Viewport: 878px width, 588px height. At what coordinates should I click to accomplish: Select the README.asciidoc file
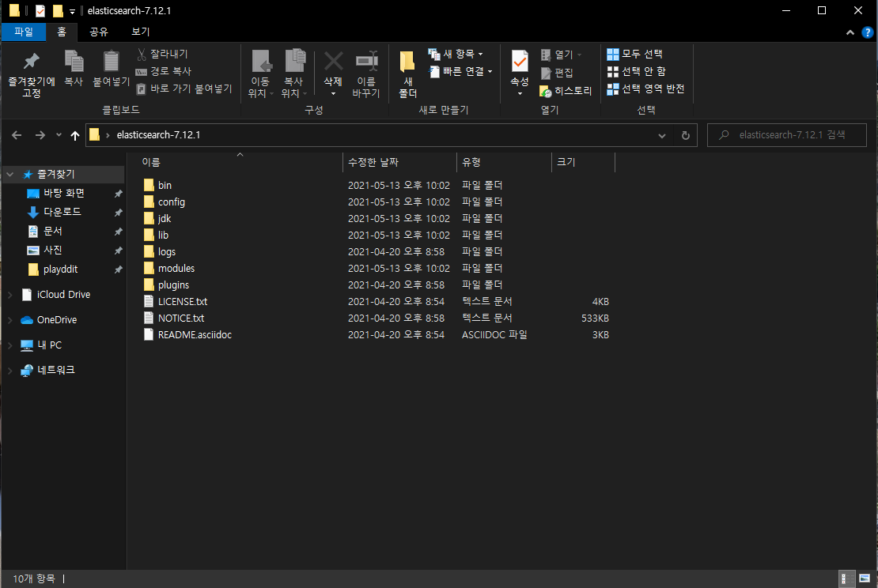coord(195,334)
